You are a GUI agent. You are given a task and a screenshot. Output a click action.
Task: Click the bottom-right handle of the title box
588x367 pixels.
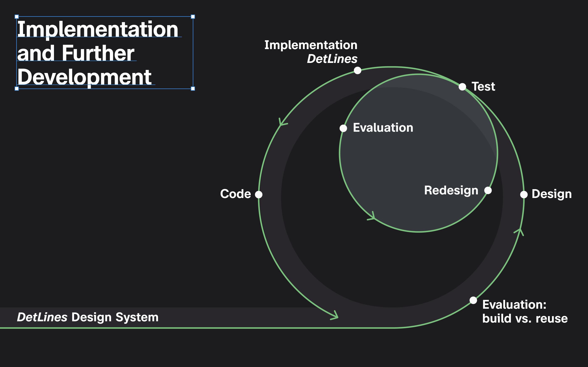tap(193, 88)
